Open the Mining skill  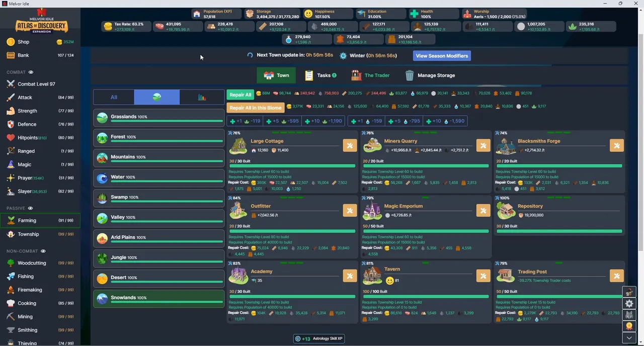click(40, 317)
